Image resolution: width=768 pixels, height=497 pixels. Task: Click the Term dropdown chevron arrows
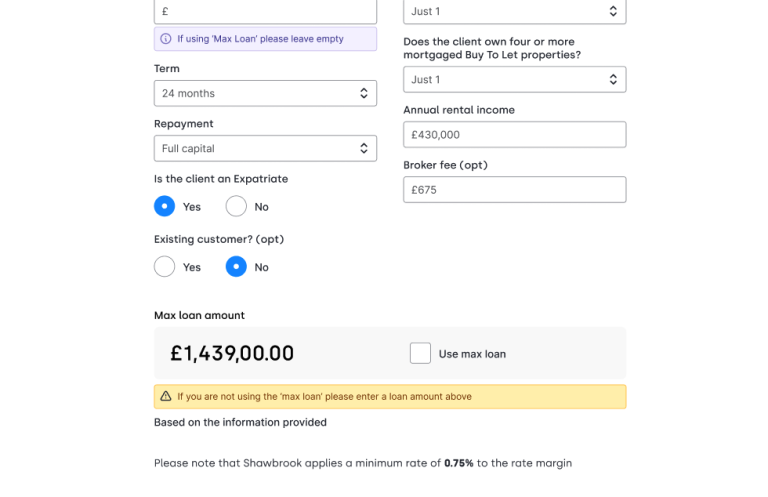click(x=364, y=93)
